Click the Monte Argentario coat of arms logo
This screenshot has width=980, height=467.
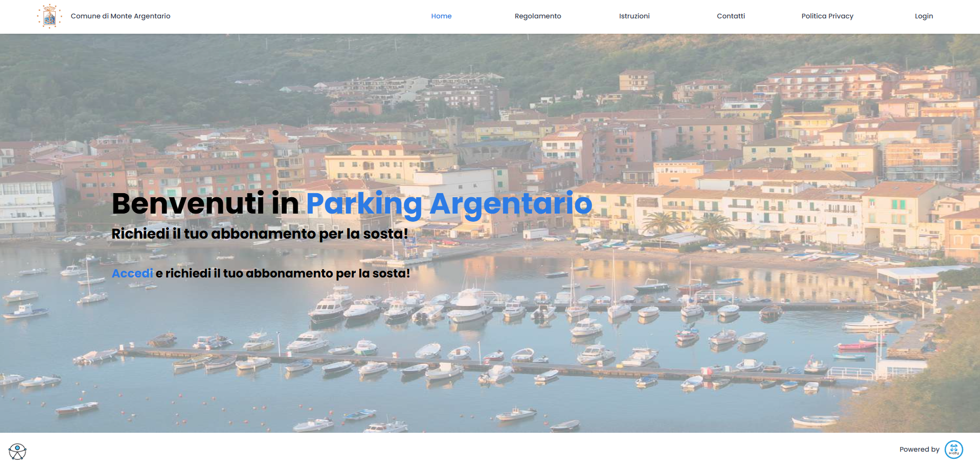tap(50, 16)
